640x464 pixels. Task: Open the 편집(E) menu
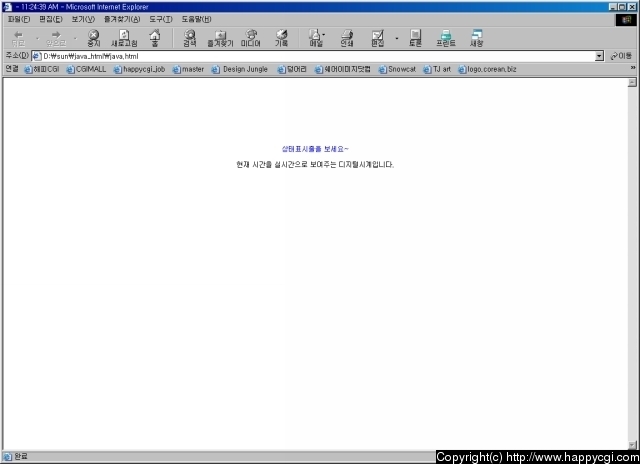[x=51, y=19]
